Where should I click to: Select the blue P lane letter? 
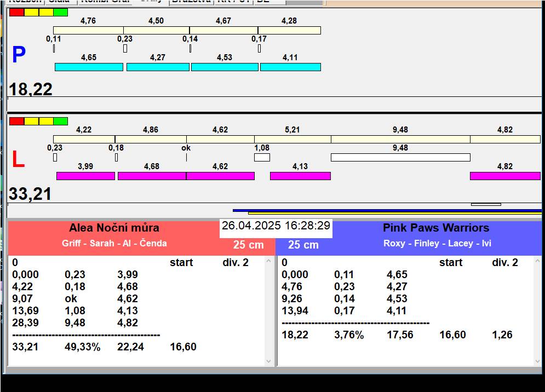19,55
